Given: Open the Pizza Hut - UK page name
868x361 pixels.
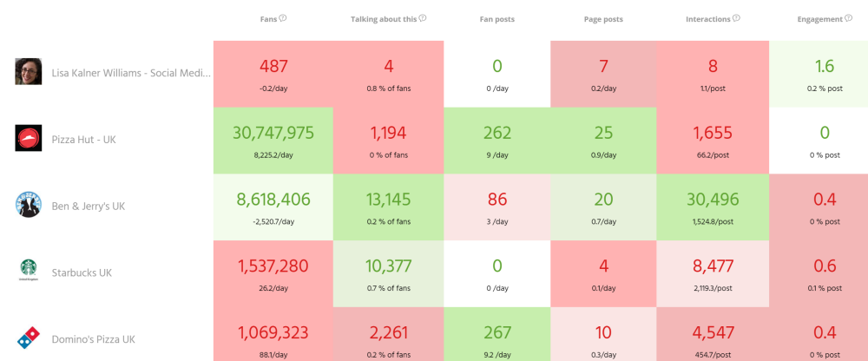Looking at the screenshot, I should [x=83, y=139].
